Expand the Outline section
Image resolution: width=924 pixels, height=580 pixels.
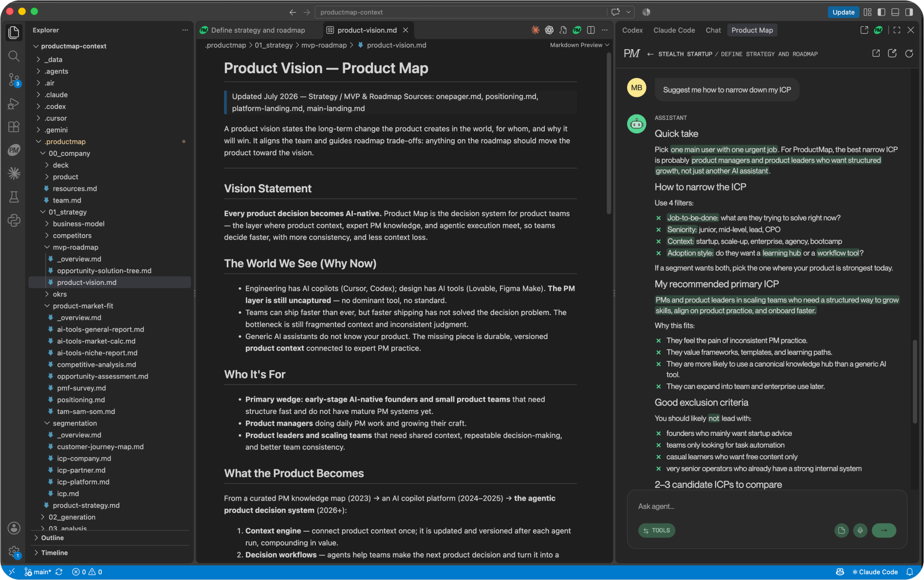[x=52, y=538]
